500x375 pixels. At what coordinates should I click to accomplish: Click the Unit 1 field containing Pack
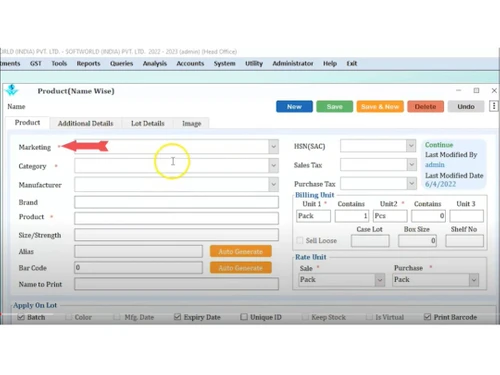click(313, 216)
